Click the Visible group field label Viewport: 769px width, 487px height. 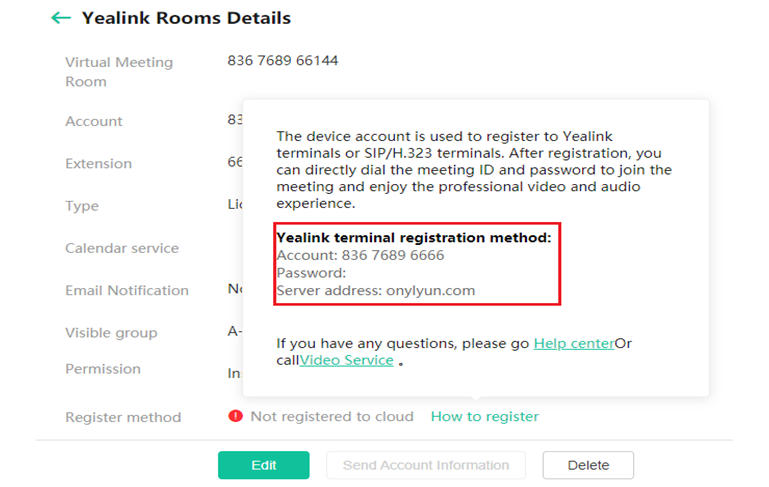pos(112,333)
